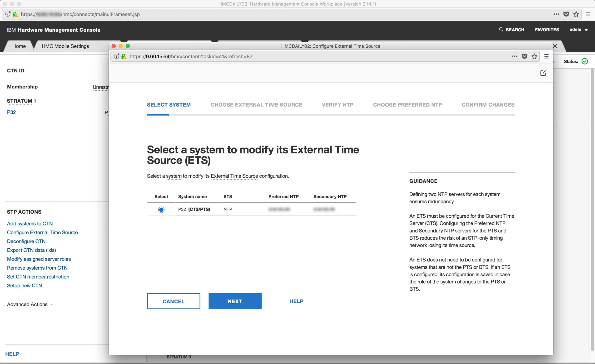
Task: Open the adele user dropdown
Action: pos(579,30)
